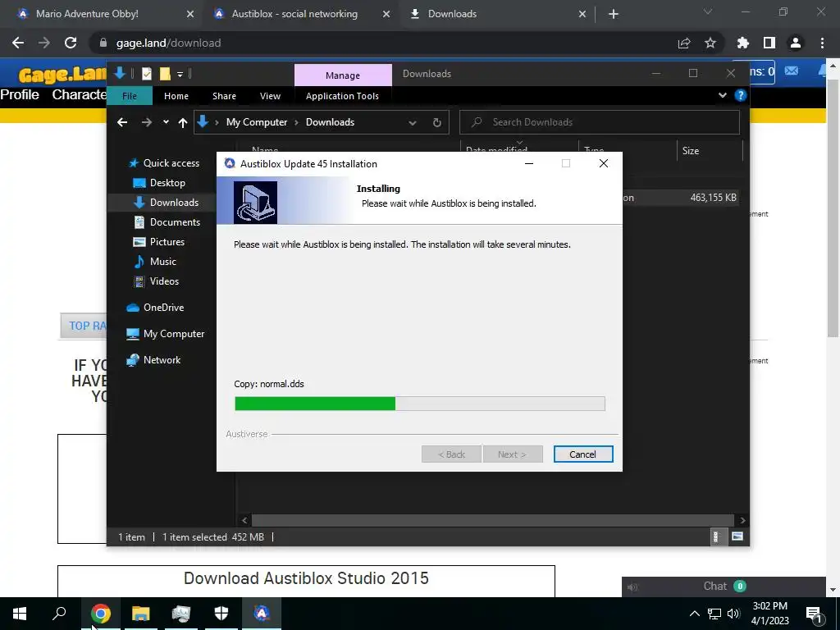This screenshot has height=630, width=840.
Task: Expand the address bar history dropdown
Action: click(413, 123)
